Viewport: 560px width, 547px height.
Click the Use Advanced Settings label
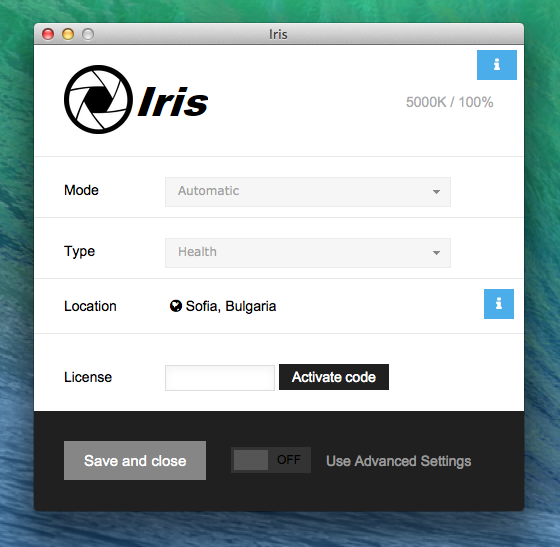pyautogui.click(x=399, y=461)
